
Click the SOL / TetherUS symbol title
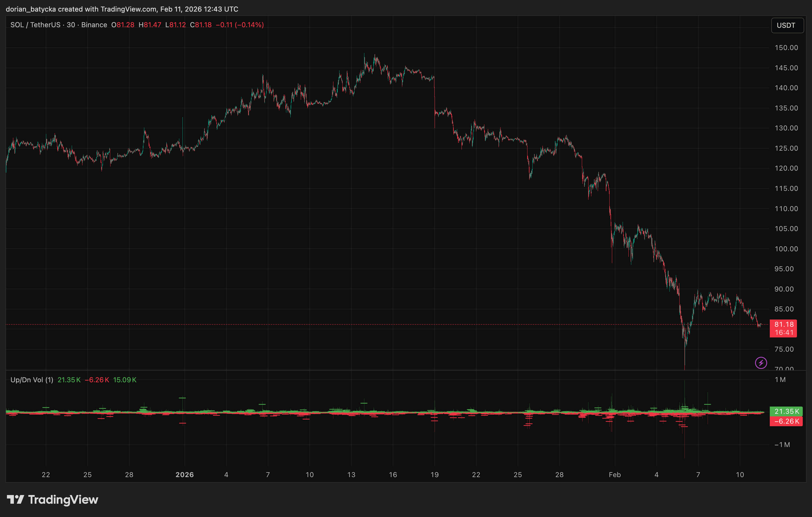point(35,25)
